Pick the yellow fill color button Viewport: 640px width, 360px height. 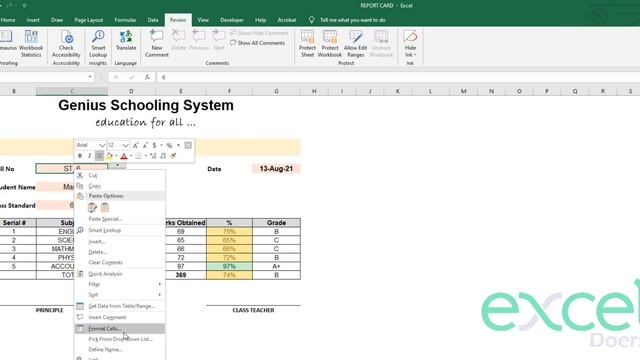click(x=109, y=156)
